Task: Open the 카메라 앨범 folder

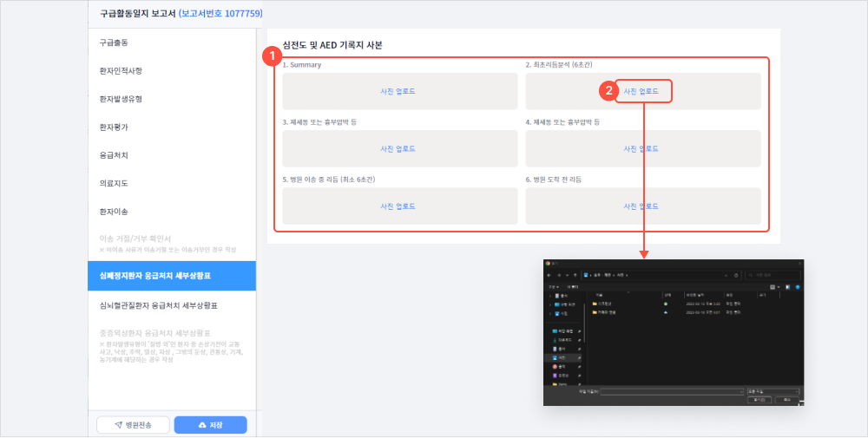Action: (x=606, y=312)
